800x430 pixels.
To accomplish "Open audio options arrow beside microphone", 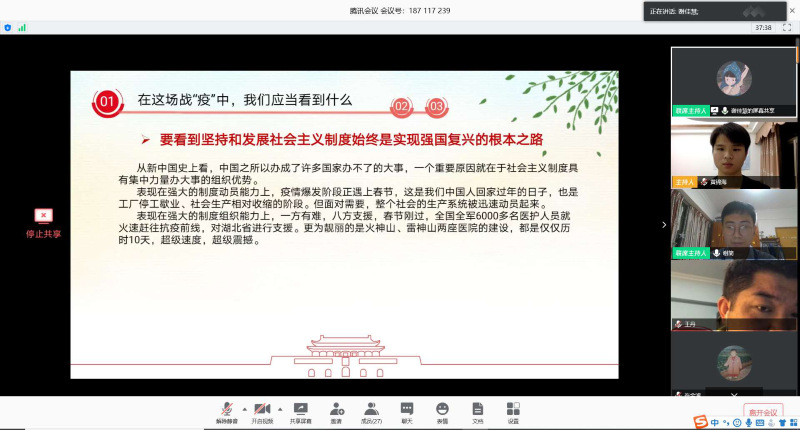I will 243,409.
